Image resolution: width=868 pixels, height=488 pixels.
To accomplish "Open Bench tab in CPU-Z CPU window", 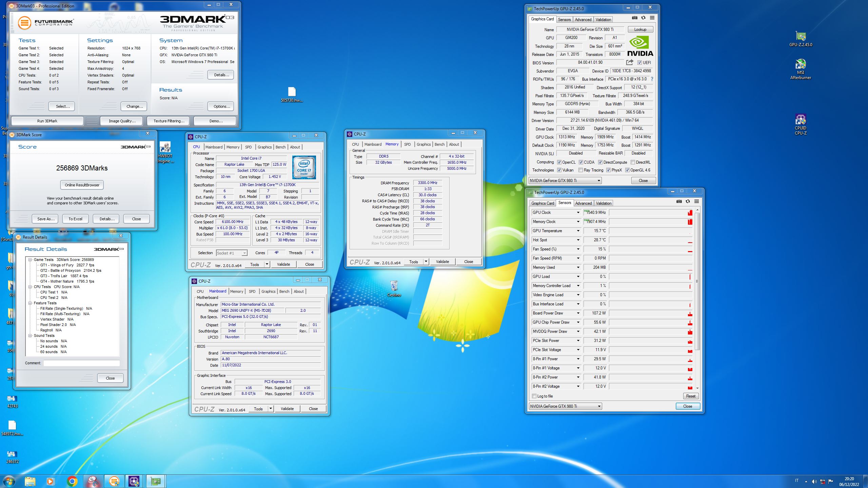I will tap(280, 147).
